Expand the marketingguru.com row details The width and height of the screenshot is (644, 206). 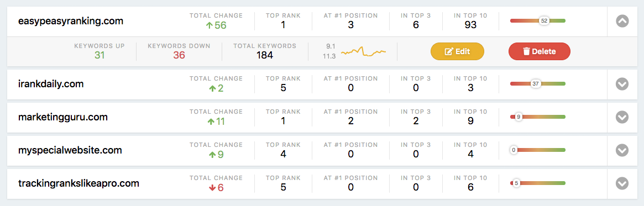[x=622, y=118]
